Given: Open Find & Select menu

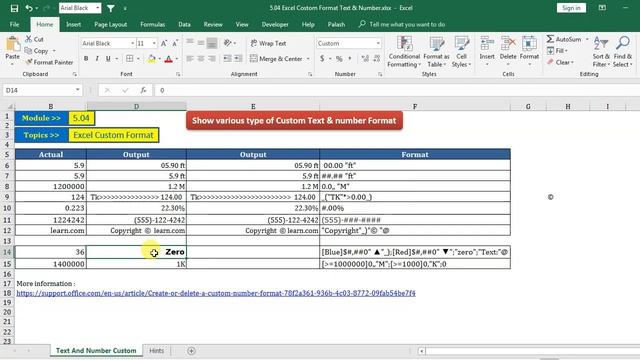Looking at the screenshot, I should [x=622, y=52].
